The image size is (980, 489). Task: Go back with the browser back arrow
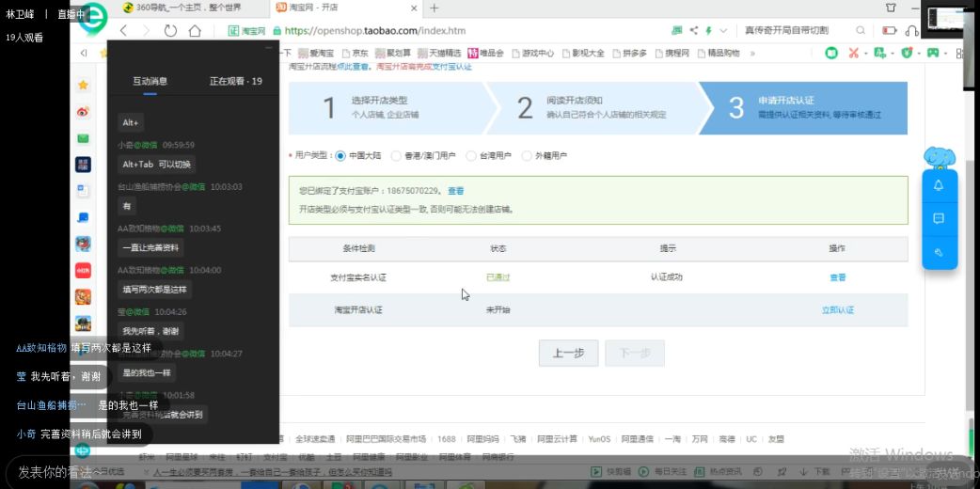[x=123, y=31]
